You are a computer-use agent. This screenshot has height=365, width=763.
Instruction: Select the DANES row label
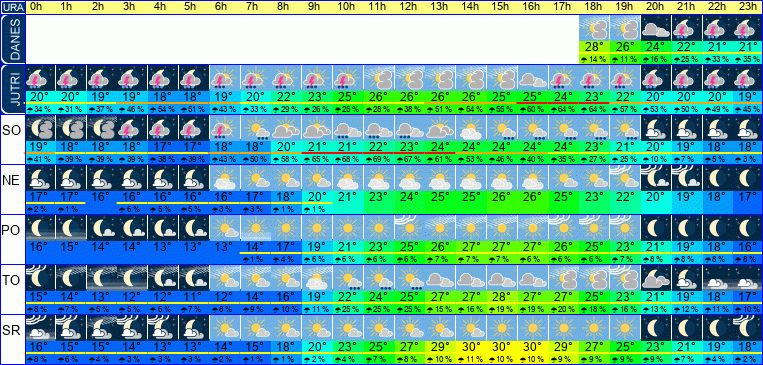pos(12,39)
